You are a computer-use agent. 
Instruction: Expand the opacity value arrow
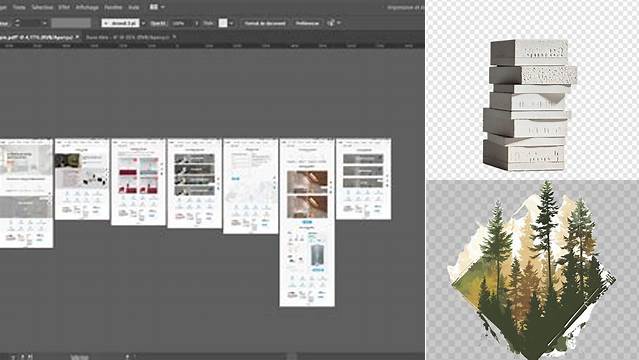click(x=196, y=23)
